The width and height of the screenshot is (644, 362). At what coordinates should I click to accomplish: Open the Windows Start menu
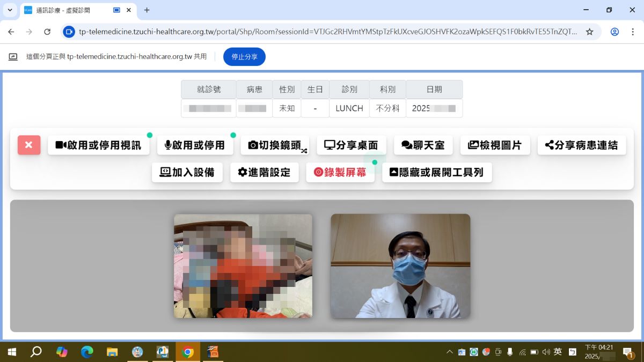(11, 352)
